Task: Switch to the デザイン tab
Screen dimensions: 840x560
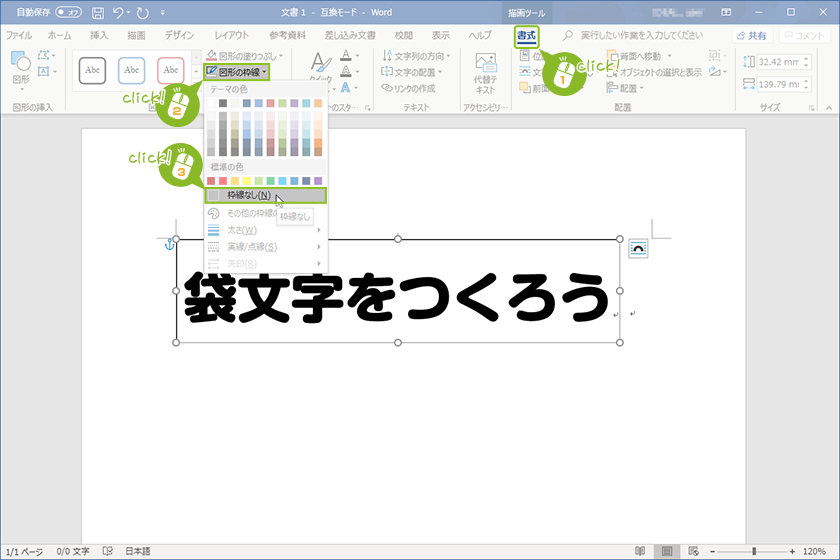Action: coord(179,35)
